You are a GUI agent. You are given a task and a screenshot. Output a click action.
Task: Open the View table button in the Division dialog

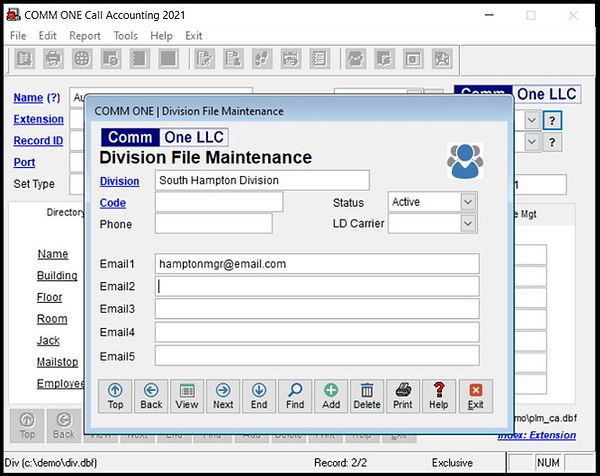(x=187, y=396)
